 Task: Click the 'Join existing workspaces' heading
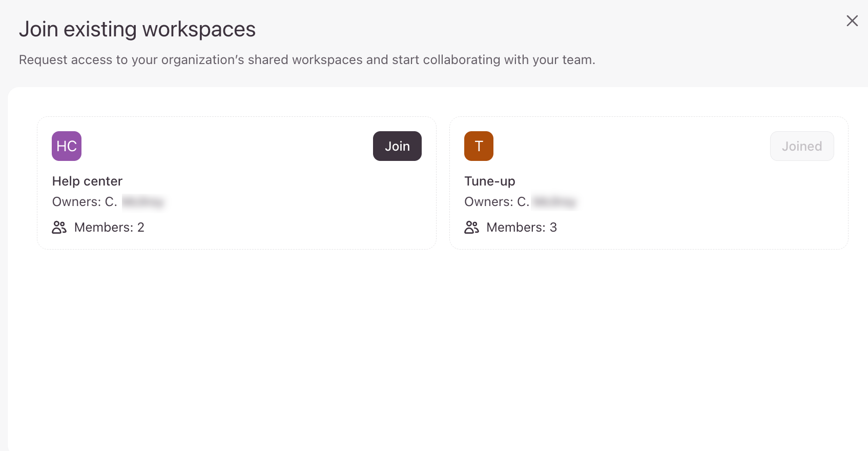[137, 29]
